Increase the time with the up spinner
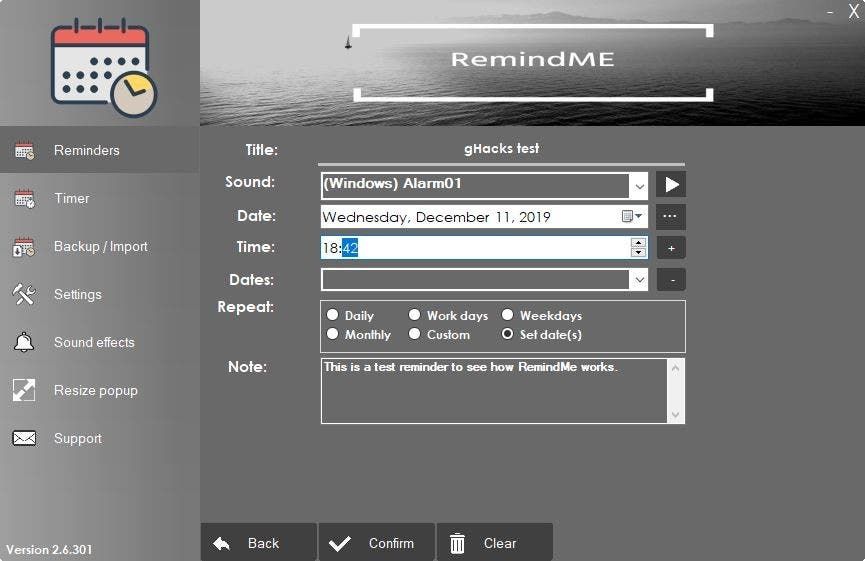This screenshot has width=865, height=561. click(638, 243)
